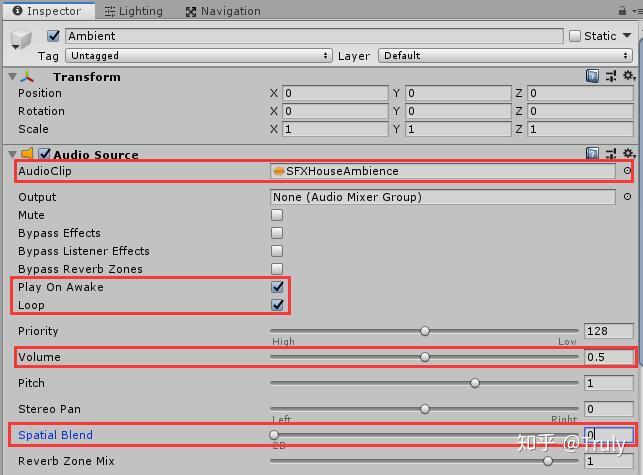The height and width of the screenshot is (475, 643).
Task: Enable the Bypass Listener Effects checkbox
Action: click(x=277, y=251)
